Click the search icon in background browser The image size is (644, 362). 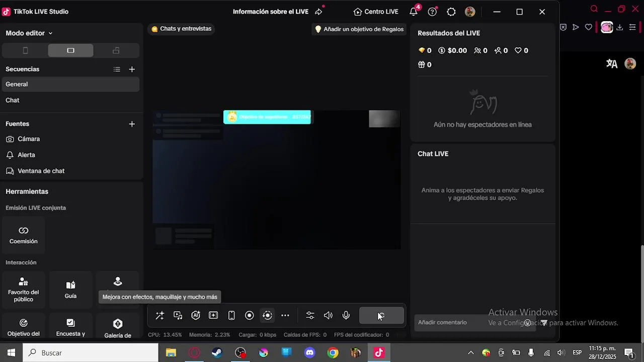tap(594, 9)
